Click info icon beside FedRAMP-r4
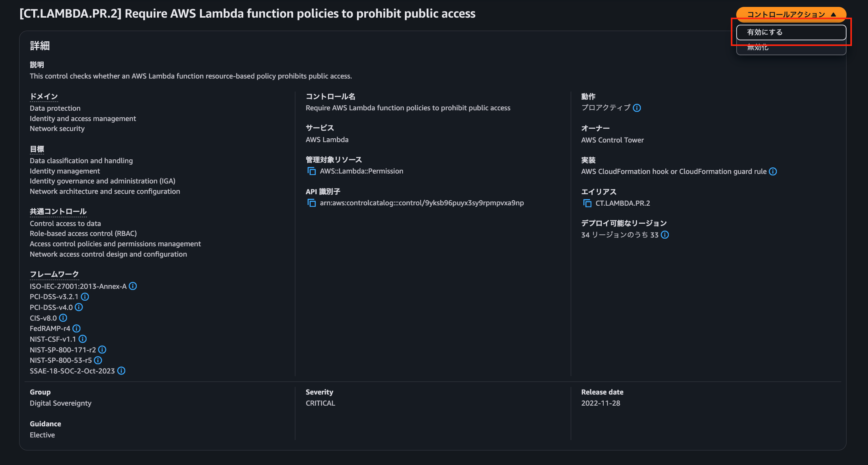This screenshot has height=465, width=868. click(77, 328)
